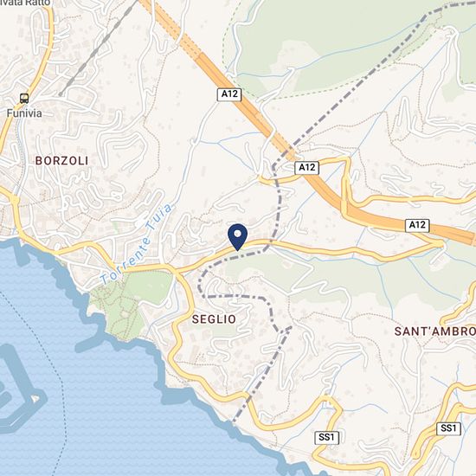Viewport: 476px width, 476px height.
Task: Click the easternmost A12 highway shield
Action: [x=417, y=225]
